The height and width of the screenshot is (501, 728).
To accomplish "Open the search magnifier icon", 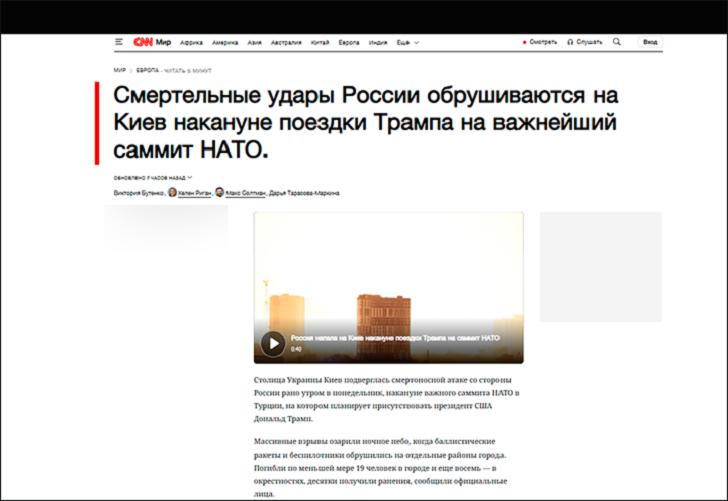I will click(x=617, y=42).
